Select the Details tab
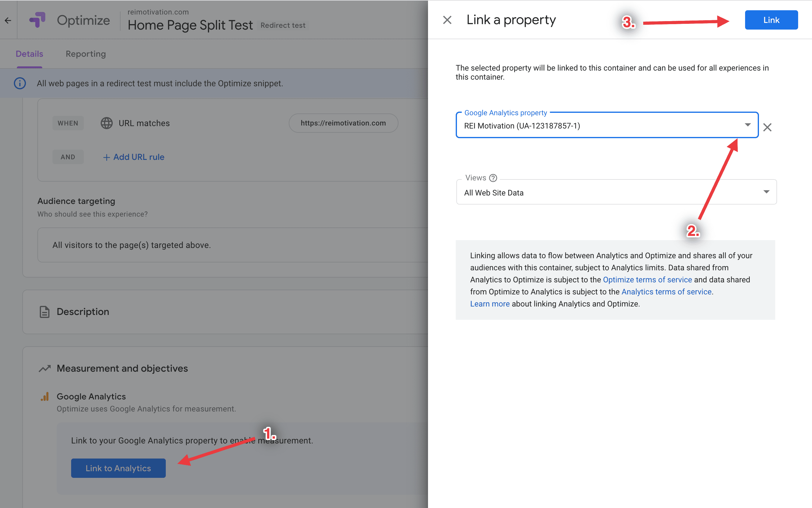The height and width of the screenshot is (508, 812). pos(30,54)
